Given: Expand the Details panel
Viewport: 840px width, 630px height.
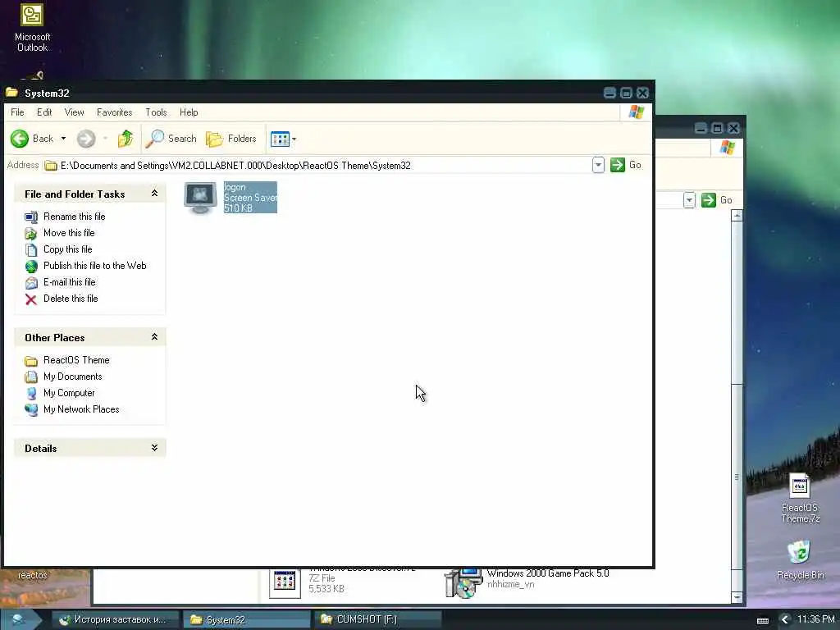Looking at the screenshot, I should click(154, 448).
